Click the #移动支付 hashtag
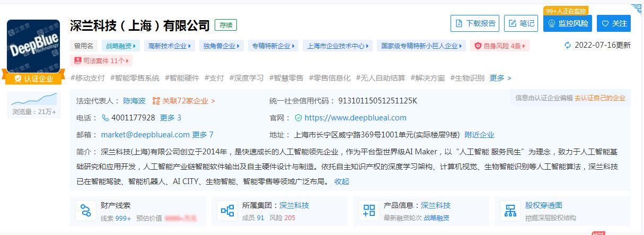 [88, 78]
